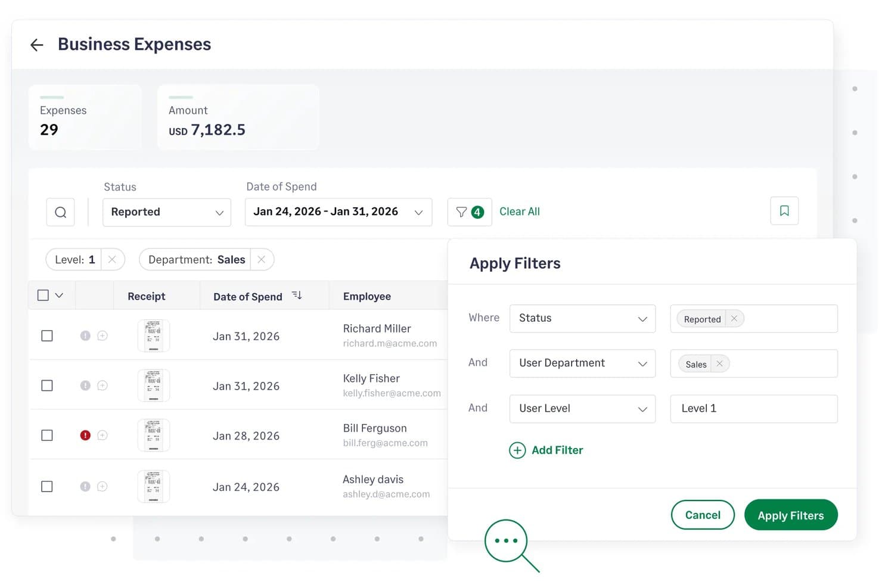Click the Reported values input field
Screen dimensions: 882x588
click(x=754, y=319)
